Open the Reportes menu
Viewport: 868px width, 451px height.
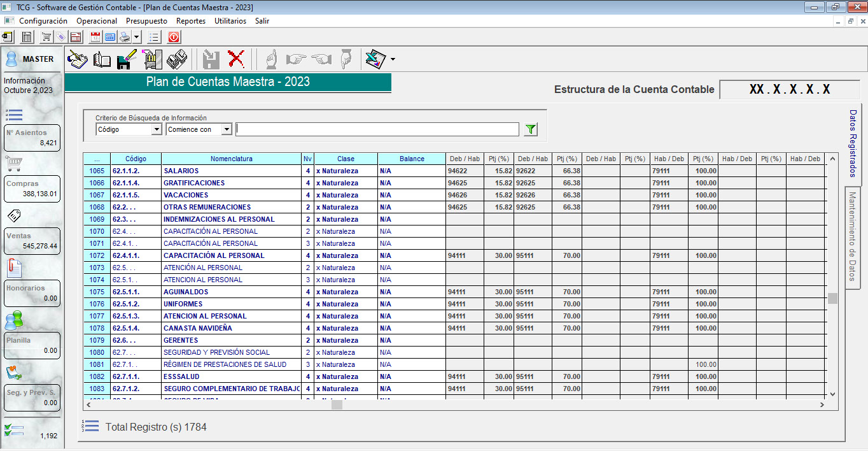click(191, 21)
